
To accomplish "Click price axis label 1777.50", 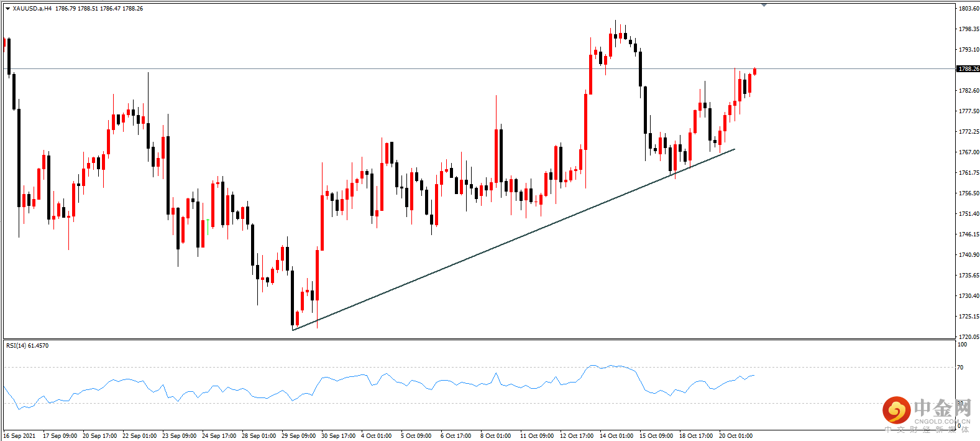I will (969, 111).
